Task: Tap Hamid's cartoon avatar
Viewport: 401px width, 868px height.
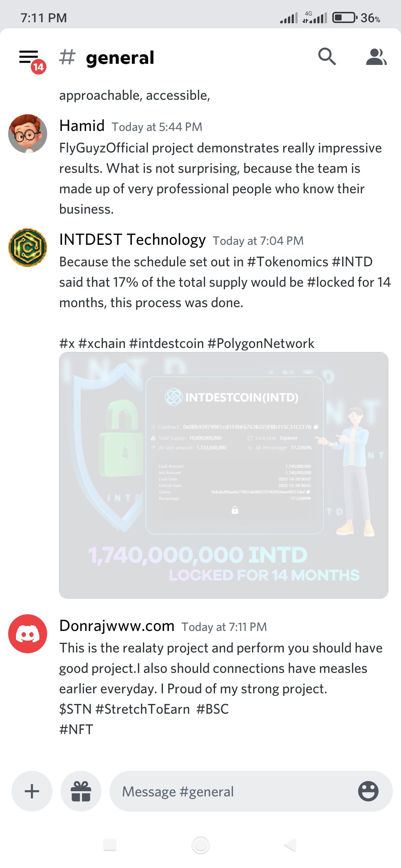Action: 28,134
